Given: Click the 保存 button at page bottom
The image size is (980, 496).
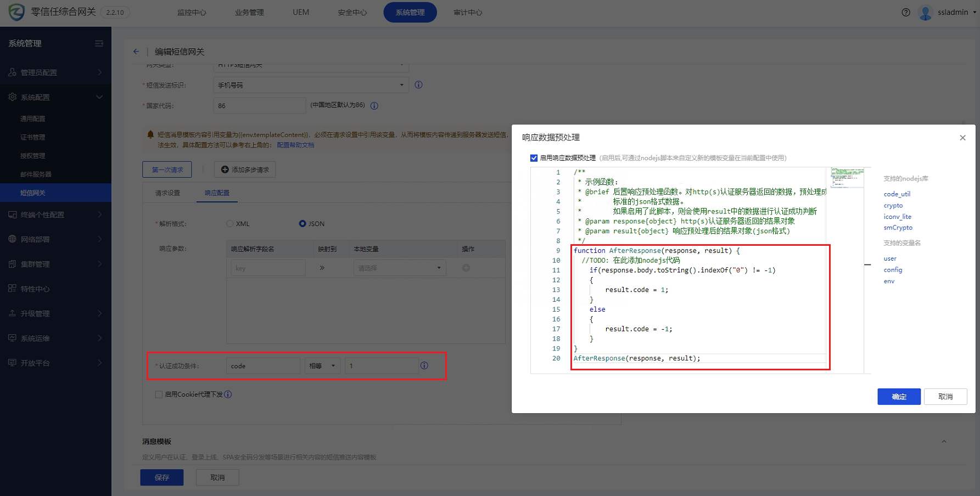Looking at the screenshot, I should tap(162, 477).
